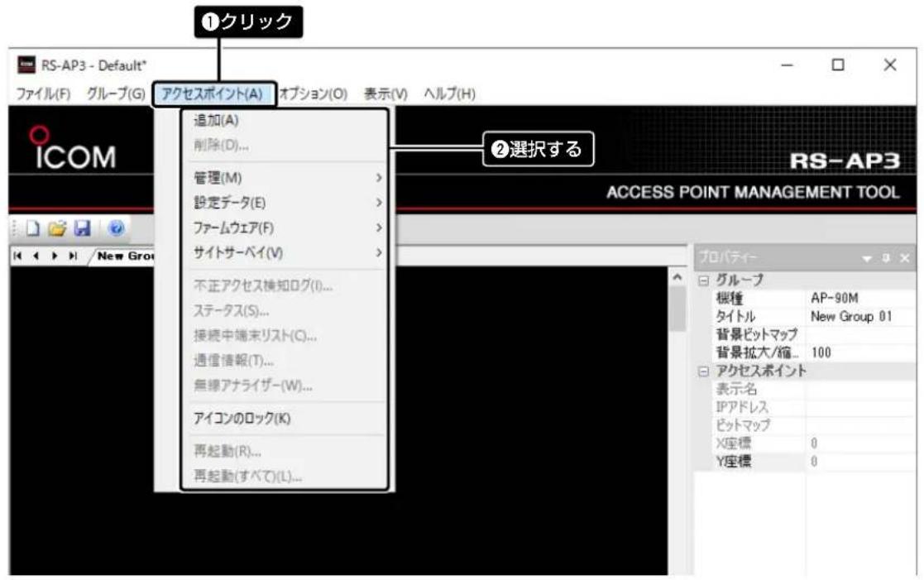This screenshot has height=580, width=924.
Task: Click the canvas vertical scrollbar thumb
Action: click(x=677, y=309)
